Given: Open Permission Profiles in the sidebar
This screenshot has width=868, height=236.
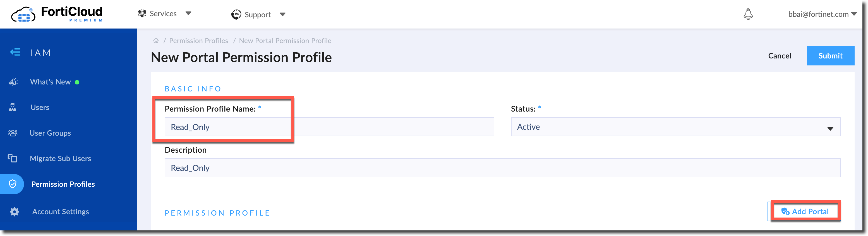Looking at the screenshot, I should [63, 184].
